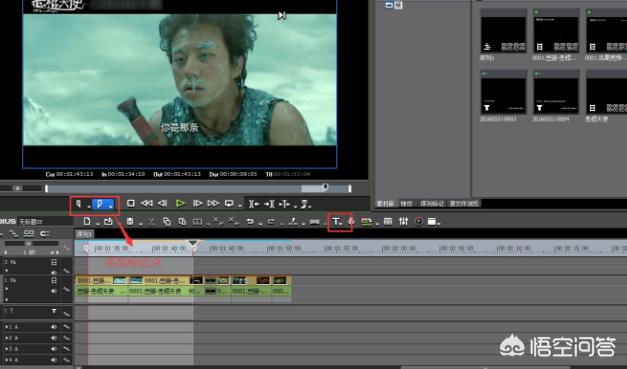The image size is (627, 369).
Task: Toggle title visibility on the 1 T track
Action: (x=54, y=311)
